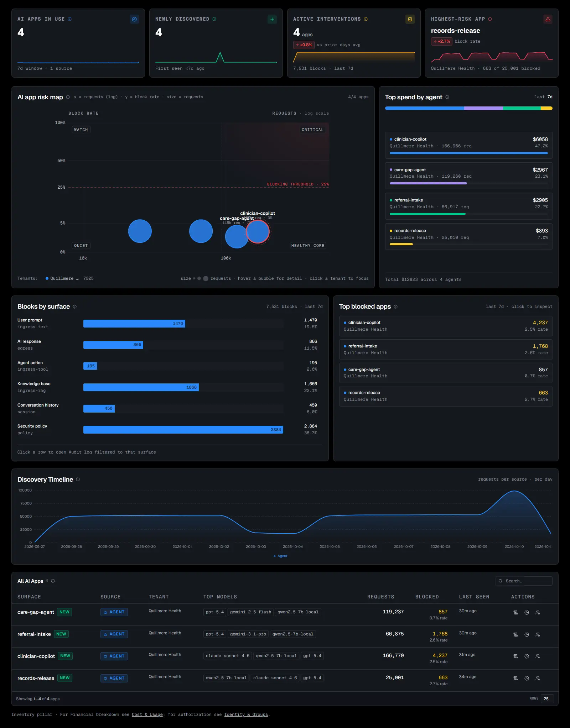
Task: Open usage chart icon for care-gap-agent row
Action: tap(527, 612)
